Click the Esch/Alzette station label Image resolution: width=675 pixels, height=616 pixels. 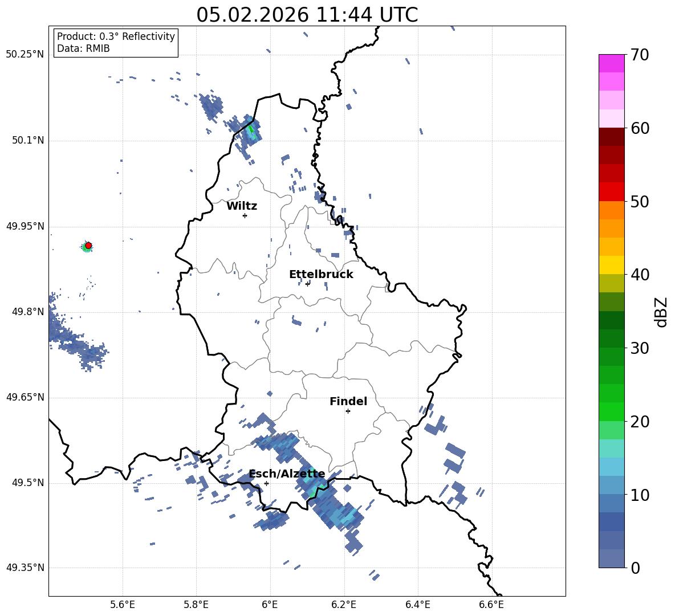287,474
